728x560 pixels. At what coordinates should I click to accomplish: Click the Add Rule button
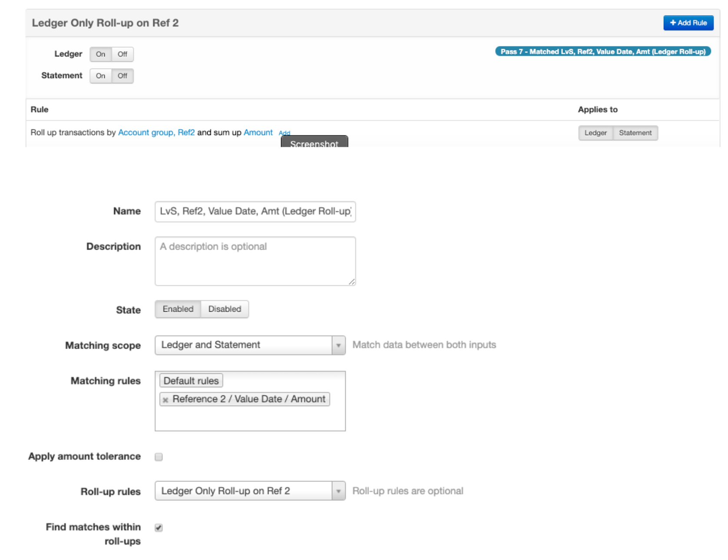(x=688, y=23)
